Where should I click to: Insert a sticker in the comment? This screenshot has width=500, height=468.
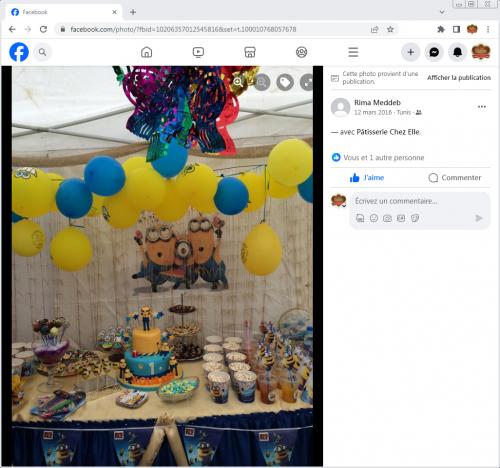(x=415, y=218)
